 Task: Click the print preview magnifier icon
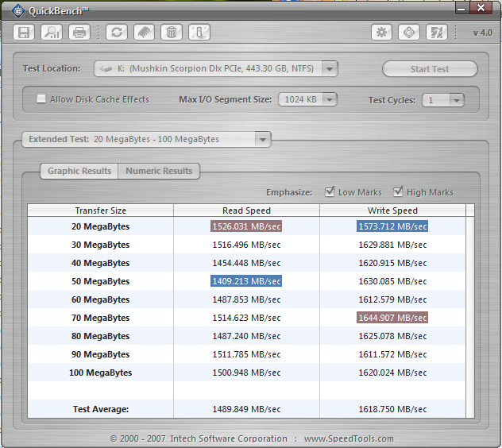click(52, 33)
